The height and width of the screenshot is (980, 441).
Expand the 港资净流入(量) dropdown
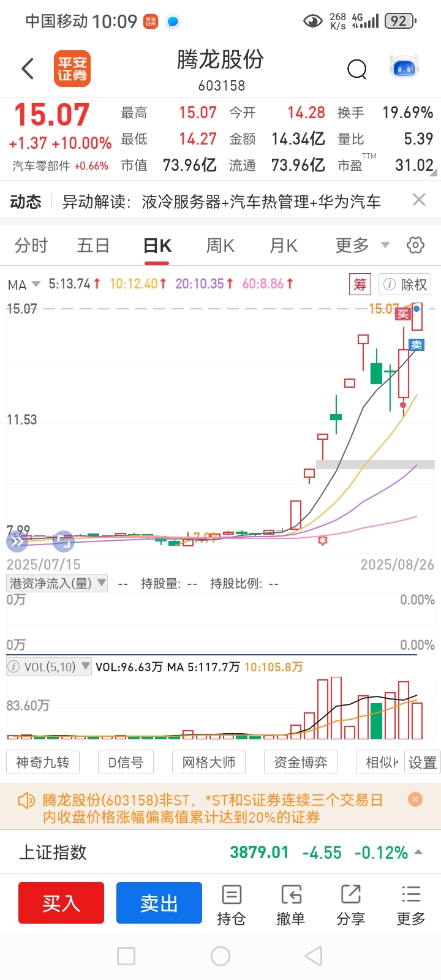click(57, 584)
